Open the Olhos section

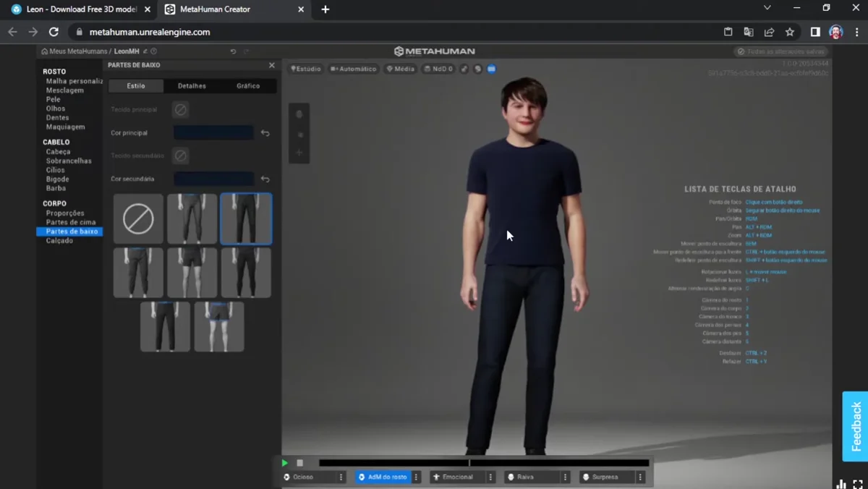[x=56, y=109]
